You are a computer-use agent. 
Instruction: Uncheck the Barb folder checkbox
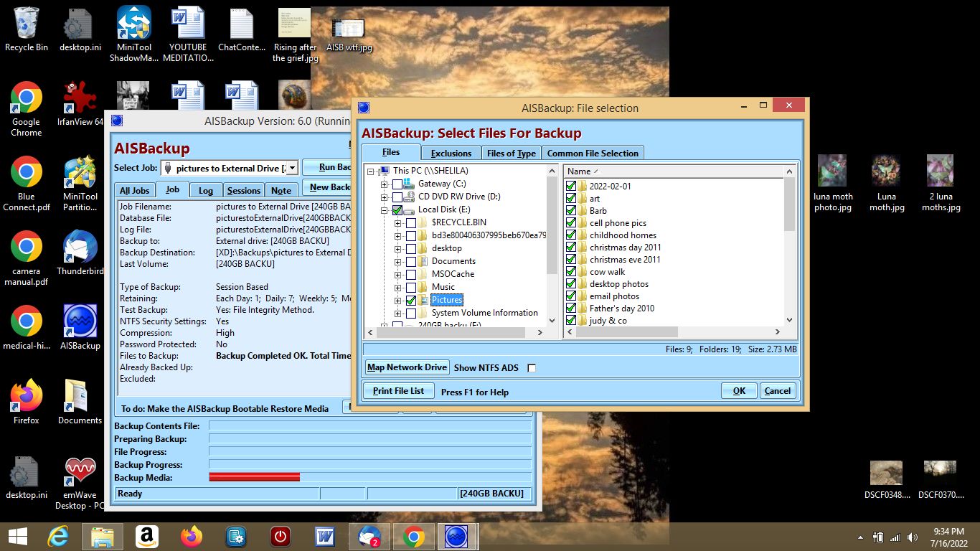[571, 211]
